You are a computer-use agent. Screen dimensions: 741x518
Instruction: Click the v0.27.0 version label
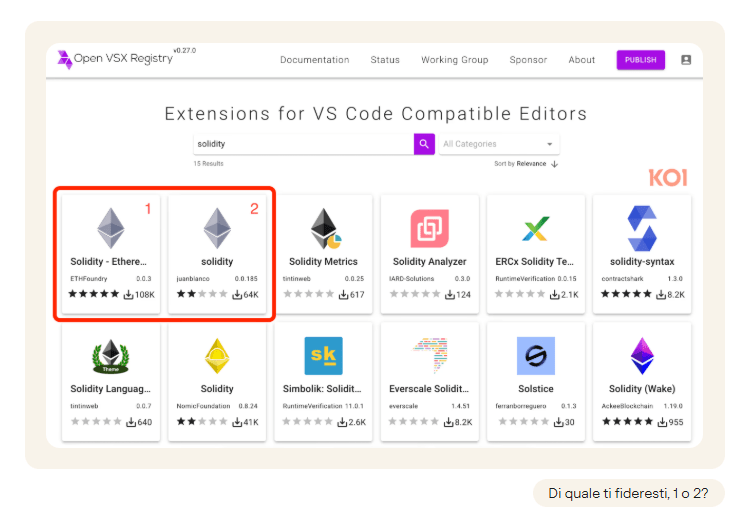point(185,51)
